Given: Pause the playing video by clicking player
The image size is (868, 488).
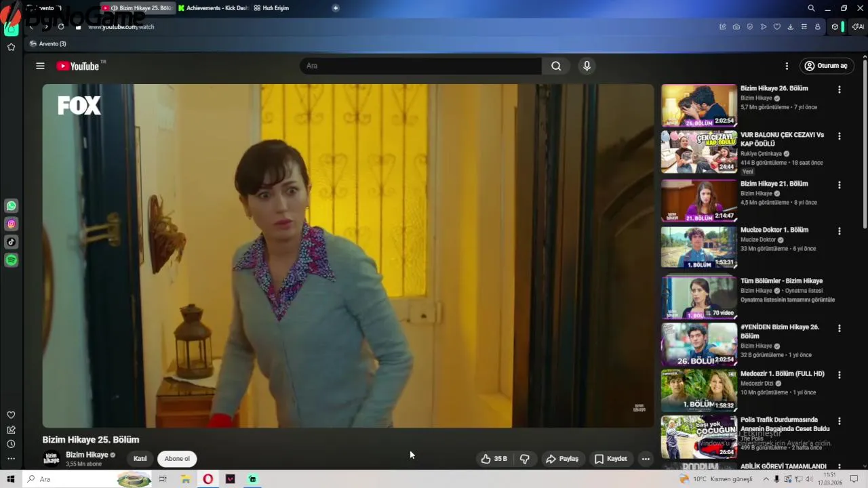Looking at the screenshot, I should click(x=348, y=256).
